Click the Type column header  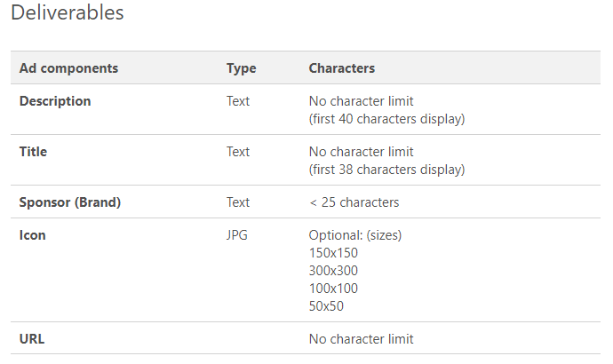point(241,68)
